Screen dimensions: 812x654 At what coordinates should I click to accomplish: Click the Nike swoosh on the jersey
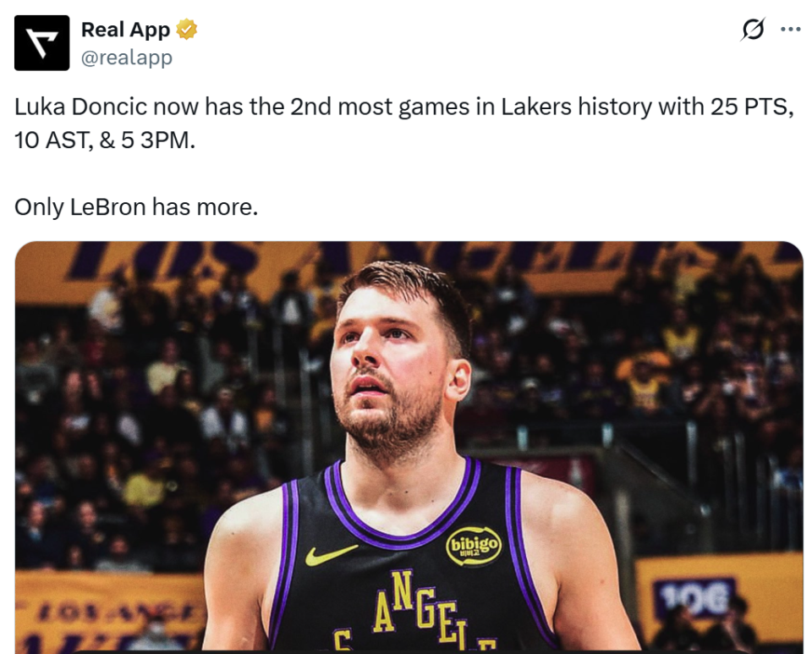point(331,555)
